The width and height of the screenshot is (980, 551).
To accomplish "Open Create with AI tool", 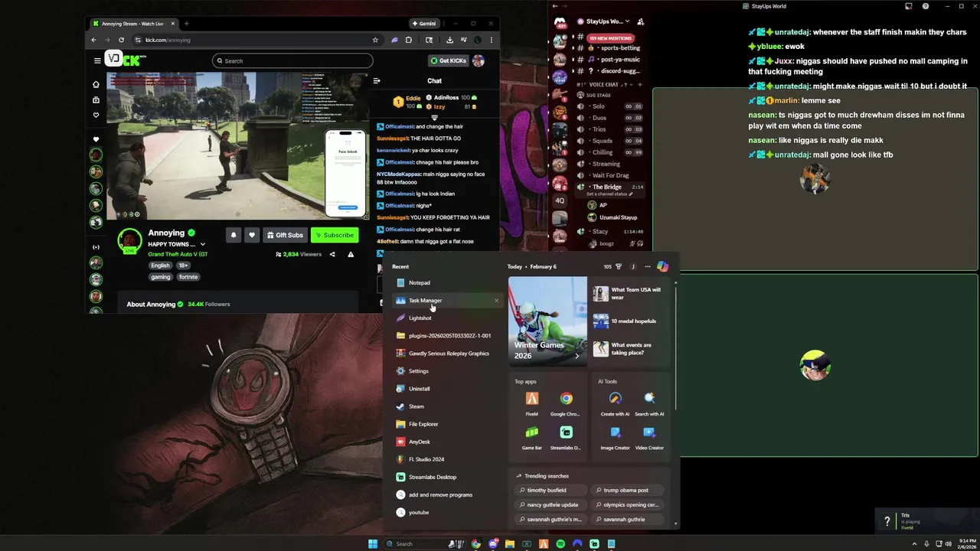I will click(x=615, y=403).
